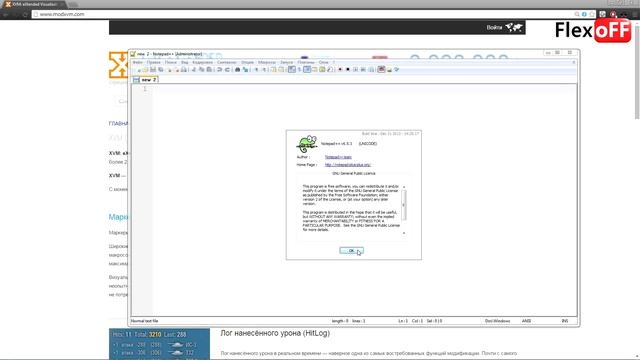Click the Save All toolbar icon

click(161, 70)
